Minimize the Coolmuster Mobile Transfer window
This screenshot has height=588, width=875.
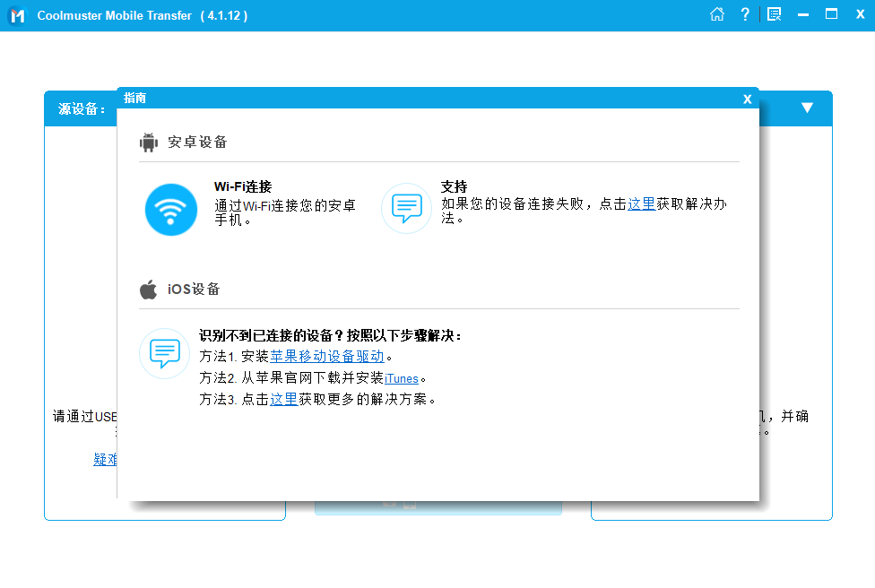803,14
